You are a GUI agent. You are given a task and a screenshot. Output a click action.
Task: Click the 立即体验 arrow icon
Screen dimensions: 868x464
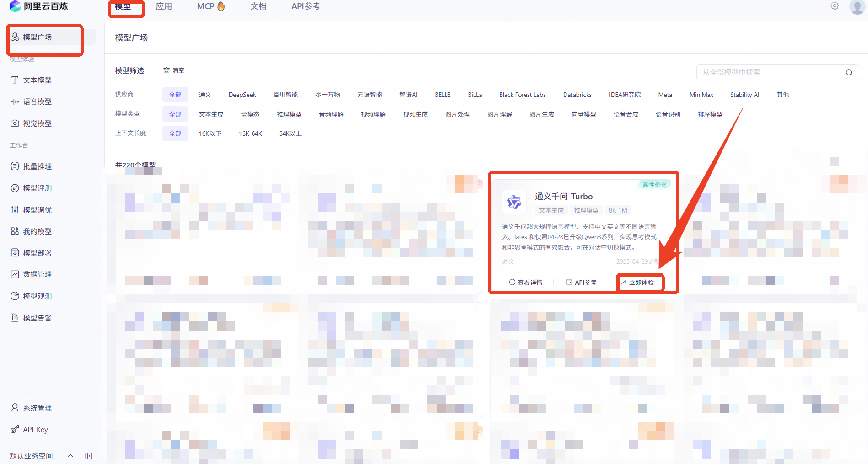624,283
